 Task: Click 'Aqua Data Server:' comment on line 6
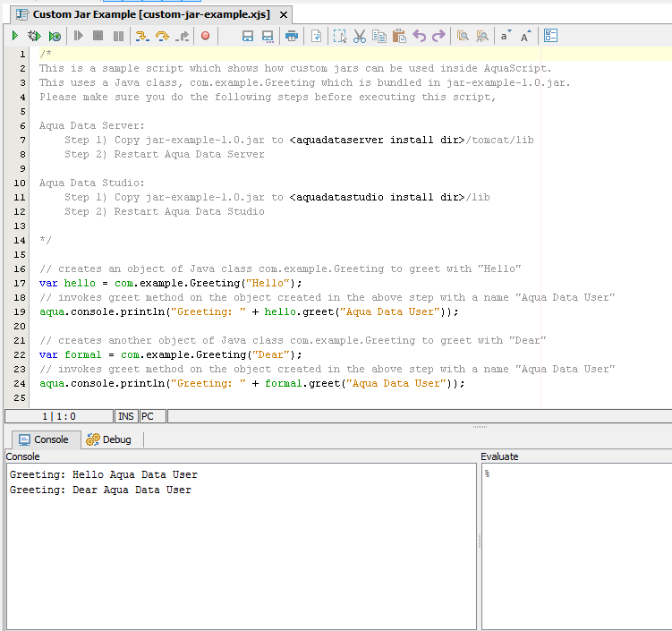point(91,125)
